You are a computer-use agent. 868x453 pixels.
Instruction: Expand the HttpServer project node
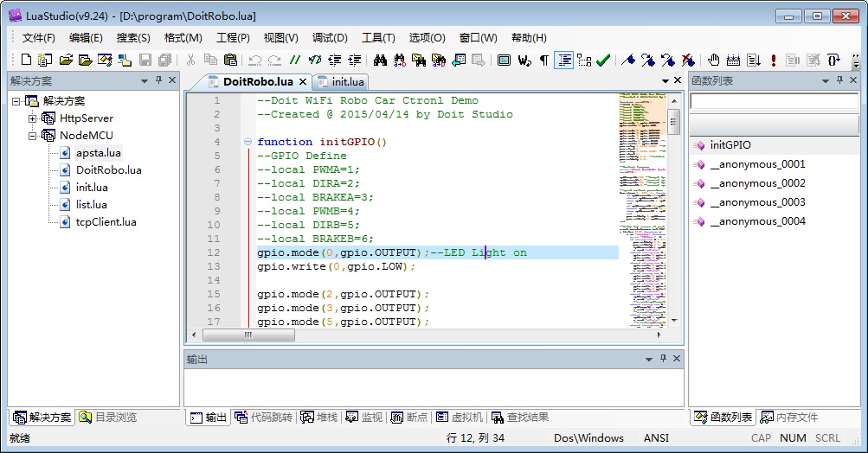pyautogui.click(x=33, y=118)
